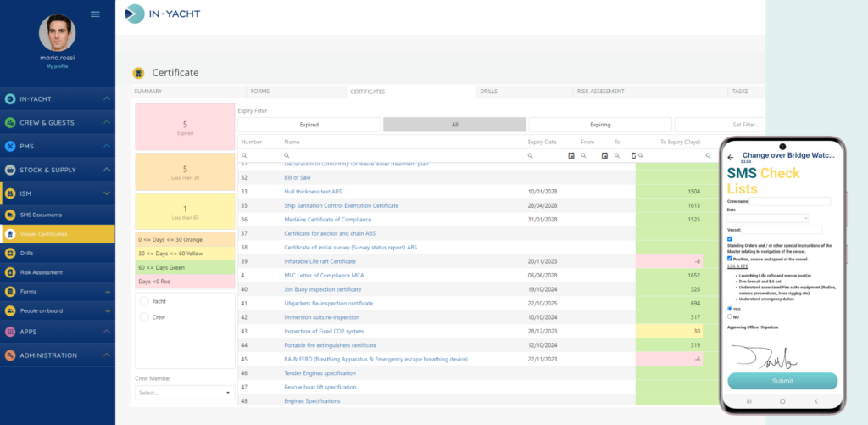Select the Vessel Certificates icon

10,234
